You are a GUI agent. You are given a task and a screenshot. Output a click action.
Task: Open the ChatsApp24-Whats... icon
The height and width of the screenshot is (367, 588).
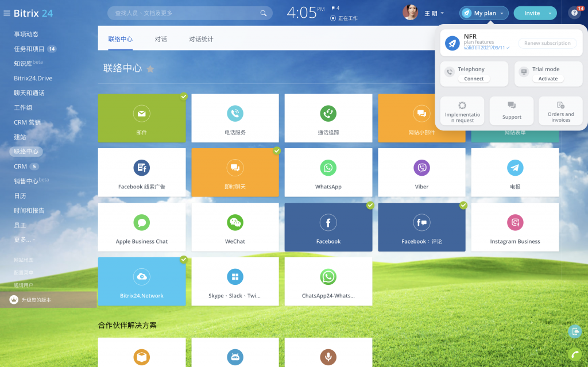328,277
